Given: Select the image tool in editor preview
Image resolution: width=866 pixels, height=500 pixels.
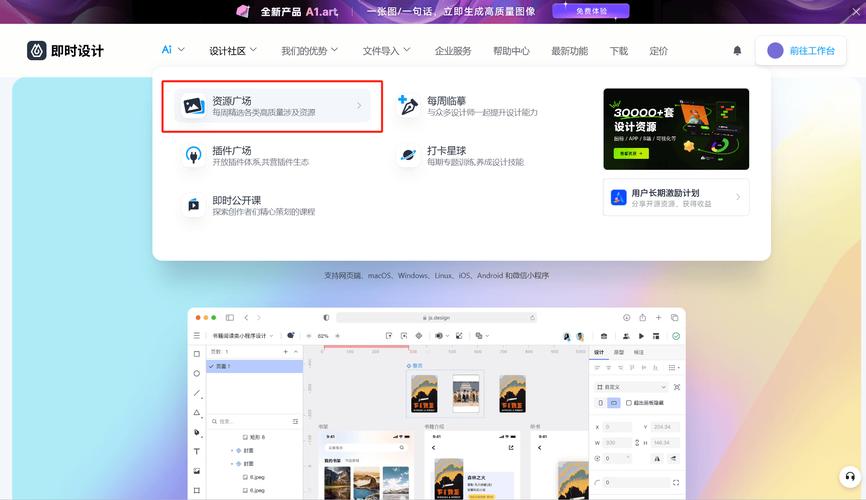Looking at the screenshot, I should pyautogui.click(x=197, y=471).
